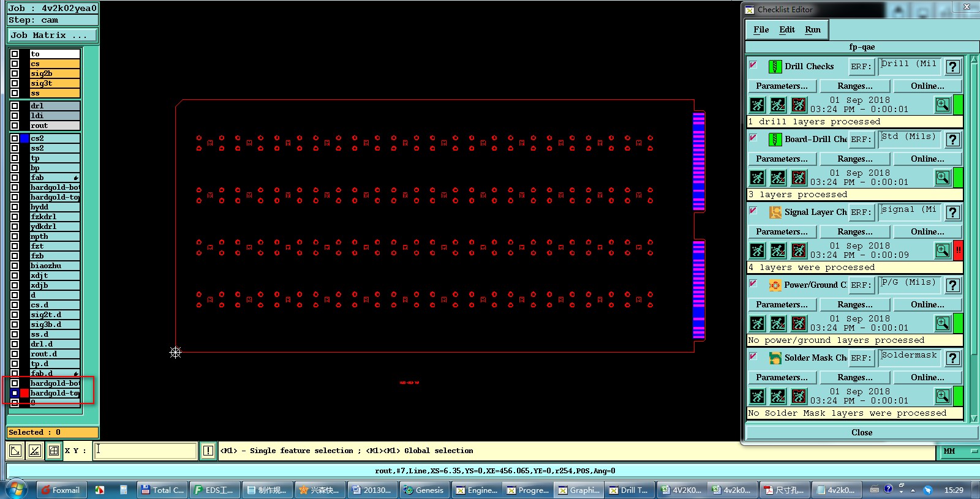Open ERF selector for Power/Ground Checks
Image resolution: width=980 pixels, height=499 pixels.
point(860,285)
